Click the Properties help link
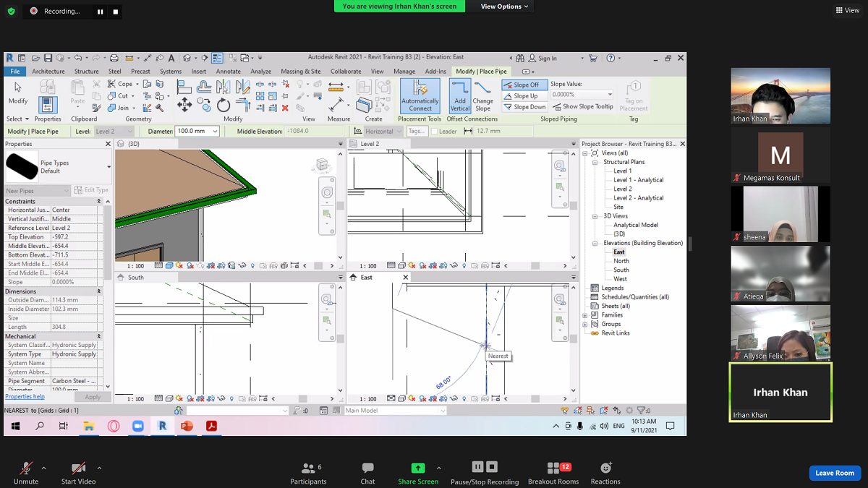 25,397
